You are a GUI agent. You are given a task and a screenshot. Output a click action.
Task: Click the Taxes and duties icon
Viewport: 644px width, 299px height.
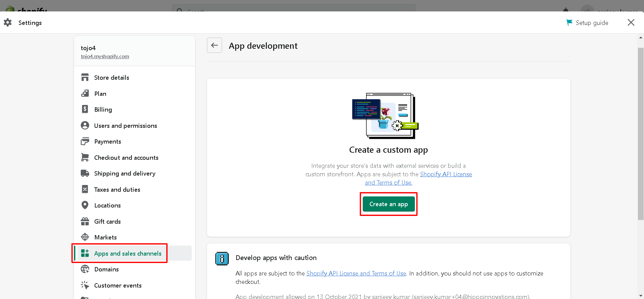click(85, 189)
